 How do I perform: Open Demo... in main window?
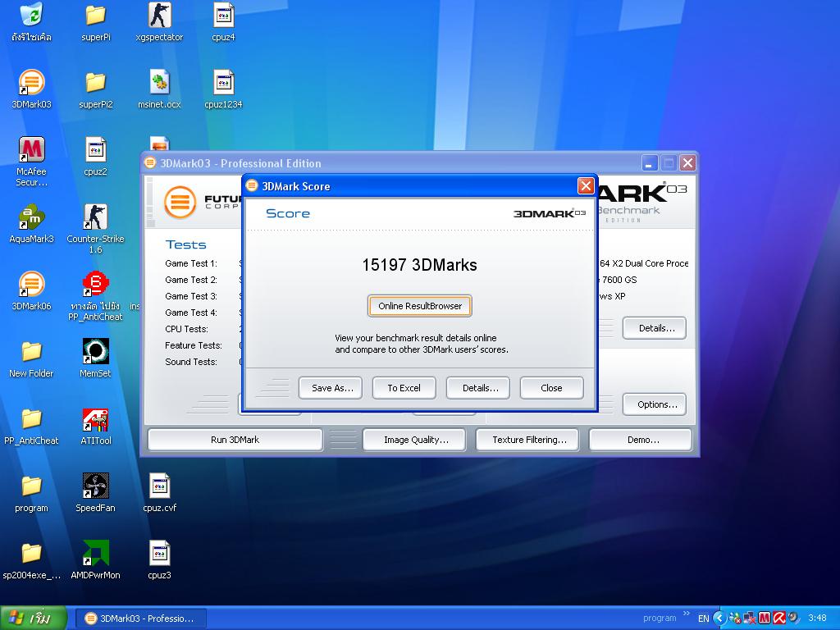tap(640, 440)
